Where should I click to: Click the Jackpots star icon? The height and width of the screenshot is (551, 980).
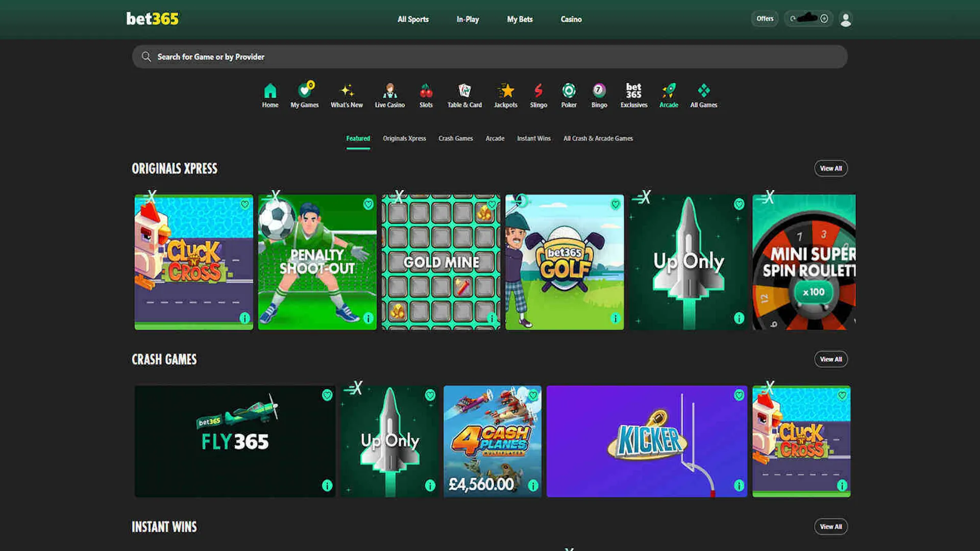pos(505,91)
